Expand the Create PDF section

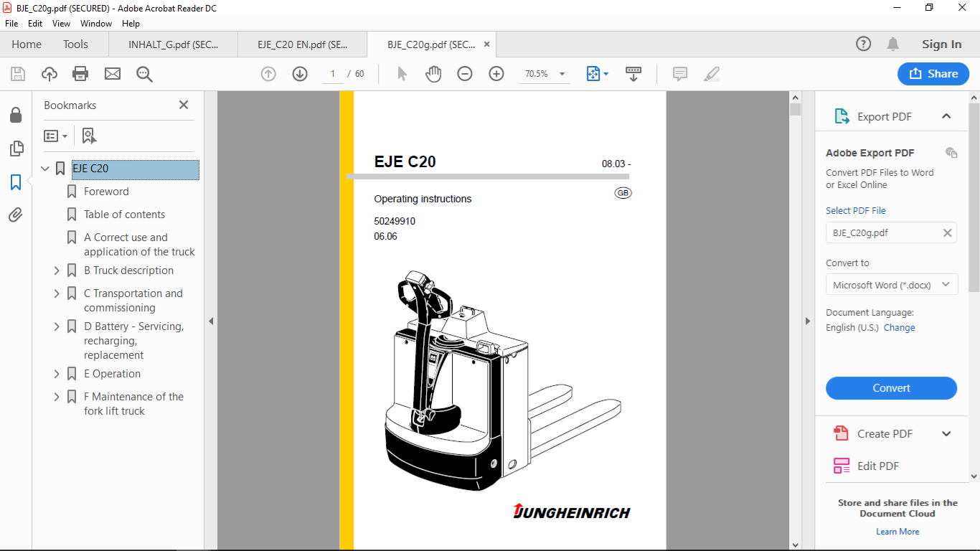click(946, 433)
